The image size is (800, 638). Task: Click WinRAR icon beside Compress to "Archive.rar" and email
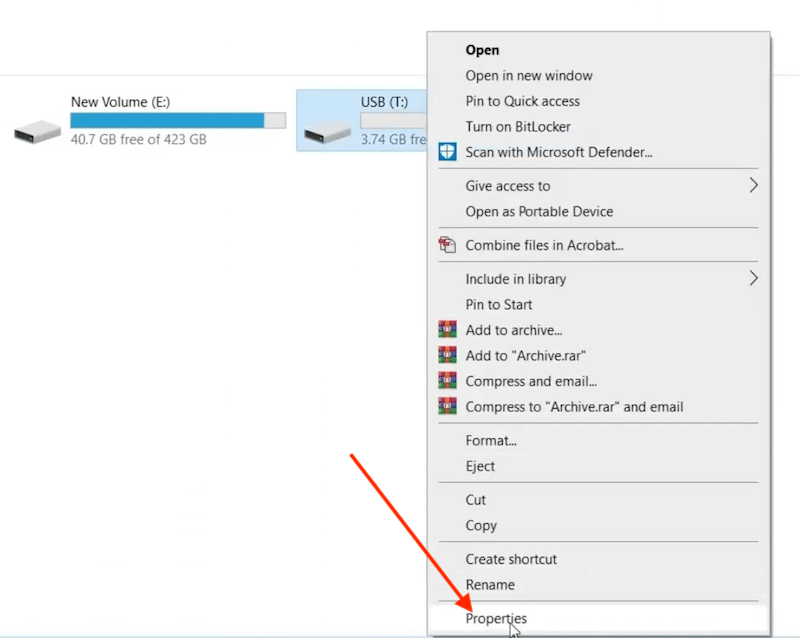447,406
